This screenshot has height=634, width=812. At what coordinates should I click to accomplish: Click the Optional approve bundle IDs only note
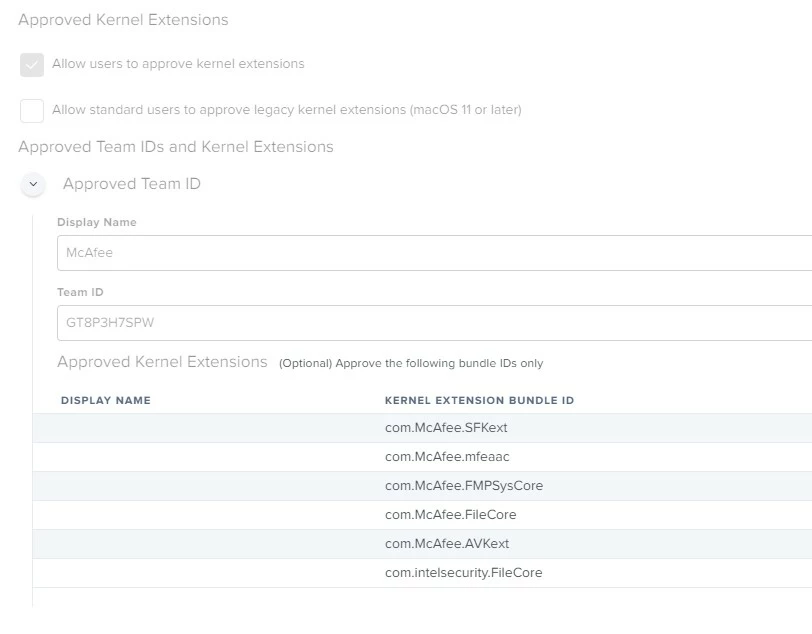pos(411,364)
